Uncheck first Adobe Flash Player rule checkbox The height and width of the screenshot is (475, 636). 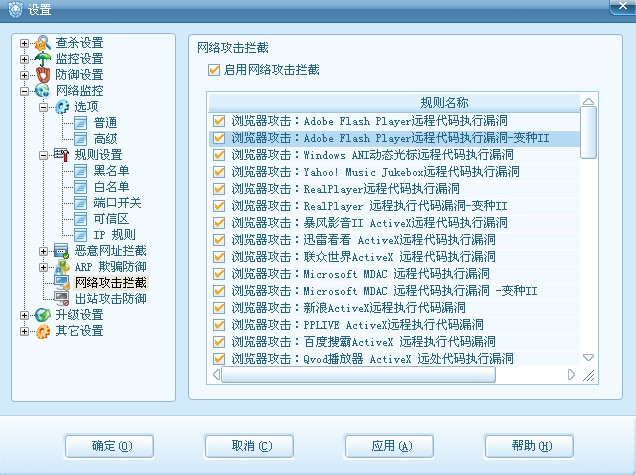tap(219, 121)
